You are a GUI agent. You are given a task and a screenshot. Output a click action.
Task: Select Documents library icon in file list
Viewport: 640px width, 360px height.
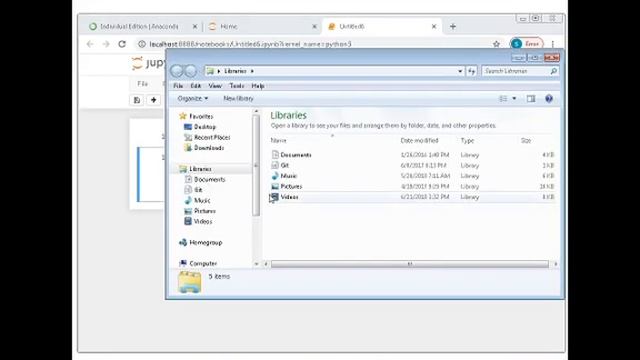[275, 155]
